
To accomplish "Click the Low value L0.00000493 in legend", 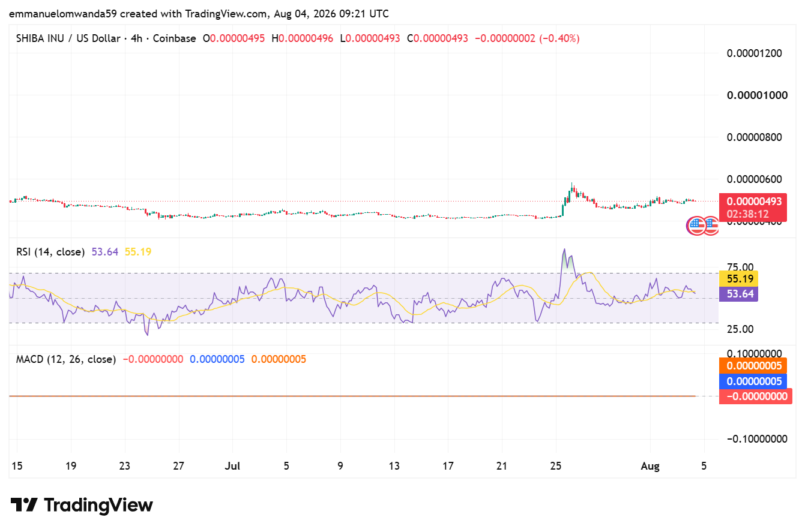I will 370,38.
